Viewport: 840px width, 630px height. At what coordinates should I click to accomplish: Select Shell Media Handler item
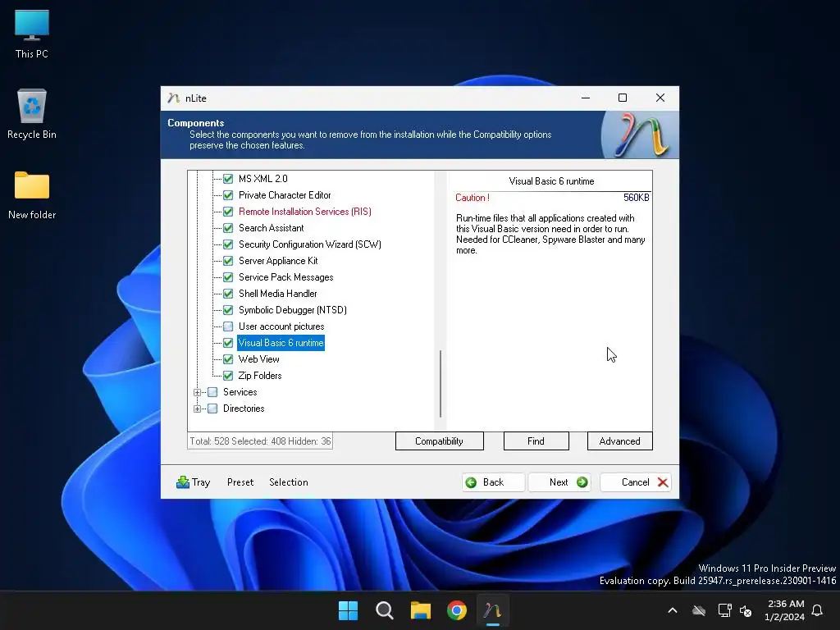click(x=277, y=294)
